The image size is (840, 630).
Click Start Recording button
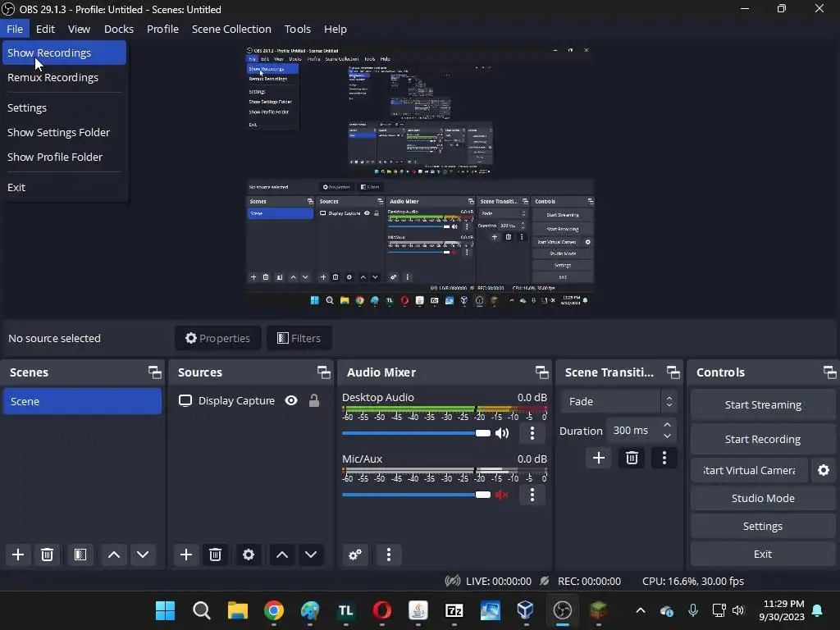(x=763, y=439)
